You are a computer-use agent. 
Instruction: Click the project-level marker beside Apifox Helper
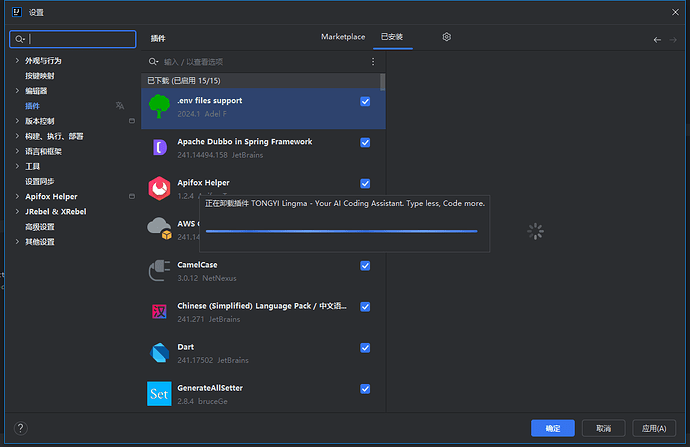pos(132,196)
